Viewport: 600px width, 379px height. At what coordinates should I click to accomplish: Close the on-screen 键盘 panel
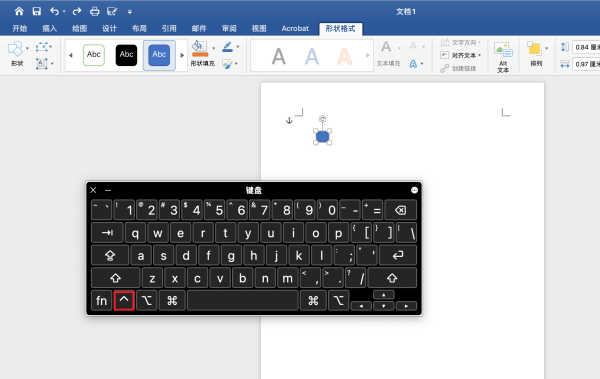point(93,190)
